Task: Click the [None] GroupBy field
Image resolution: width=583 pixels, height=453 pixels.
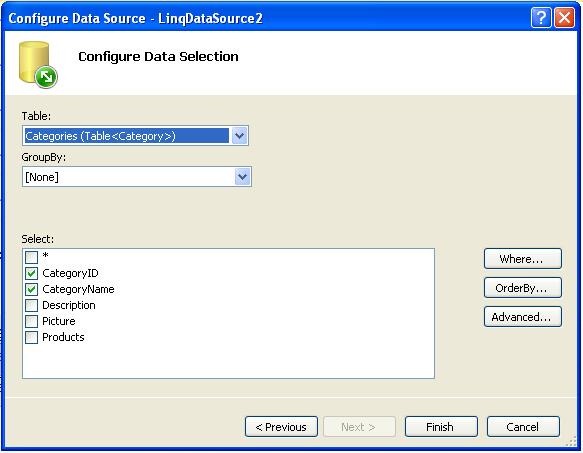Action: point(129,177)
